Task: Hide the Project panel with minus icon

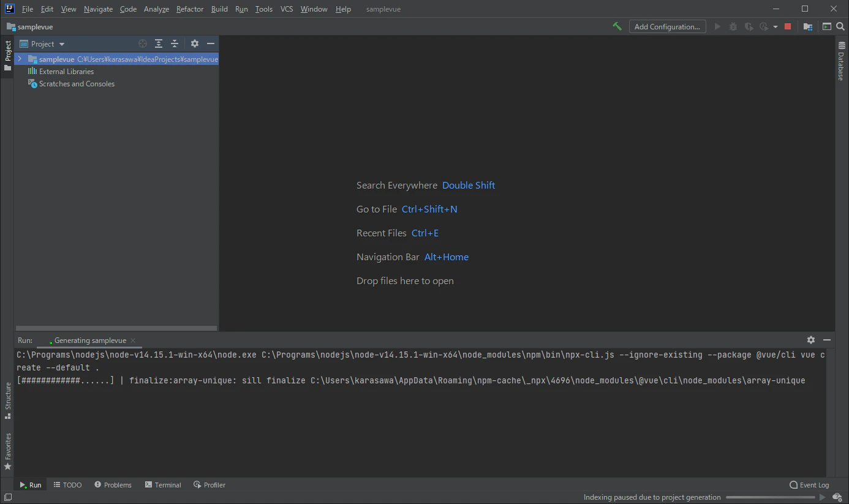Action: pos(211,43)
